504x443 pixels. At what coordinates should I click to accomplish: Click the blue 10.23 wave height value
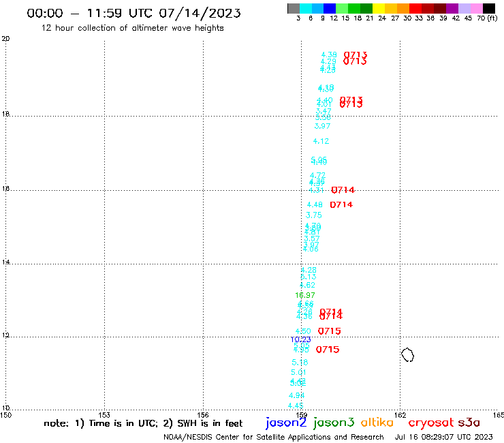(x=301, y=339)
